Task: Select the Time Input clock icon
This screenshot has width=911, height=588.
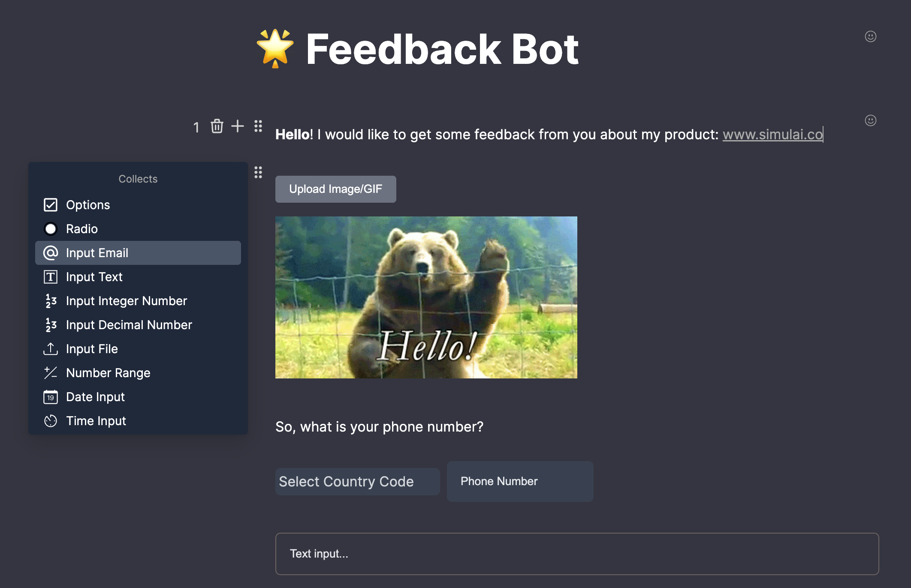Action: coord(51,421)
